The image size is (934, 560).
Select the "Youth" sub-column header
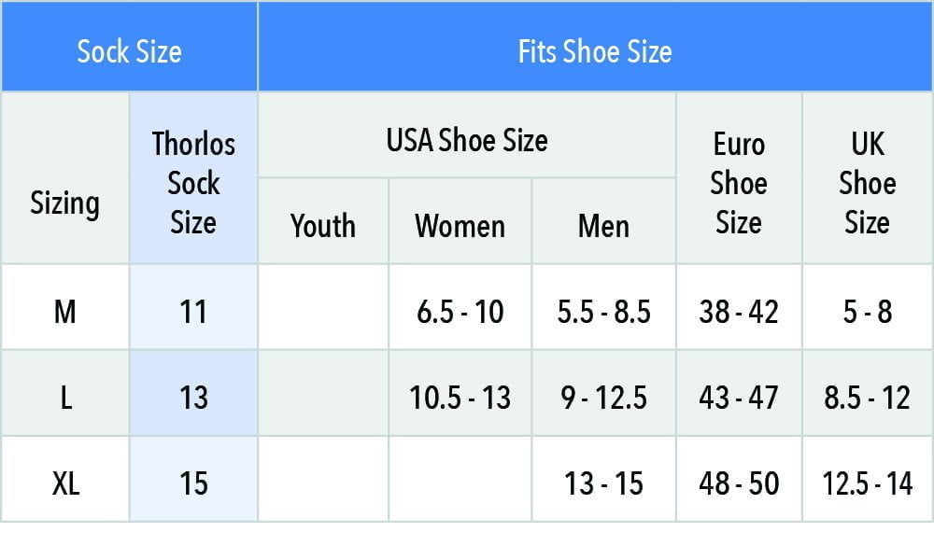coord(323,226)
